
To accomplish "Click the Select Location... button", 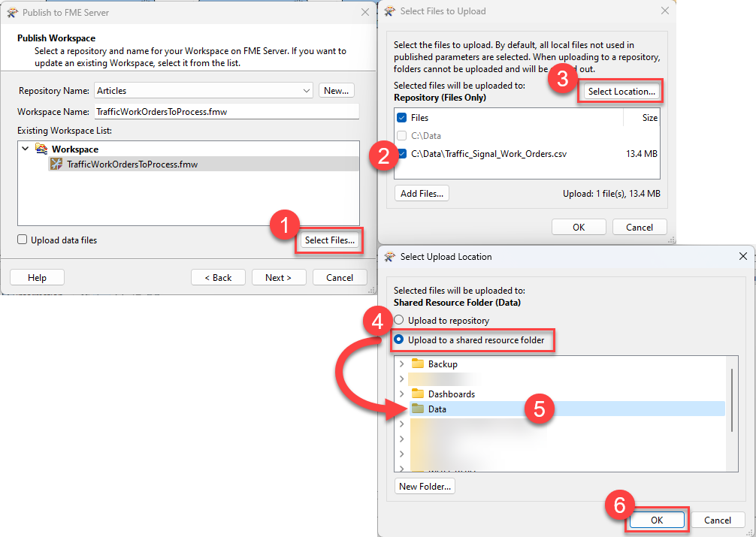I will click(621, 92).
